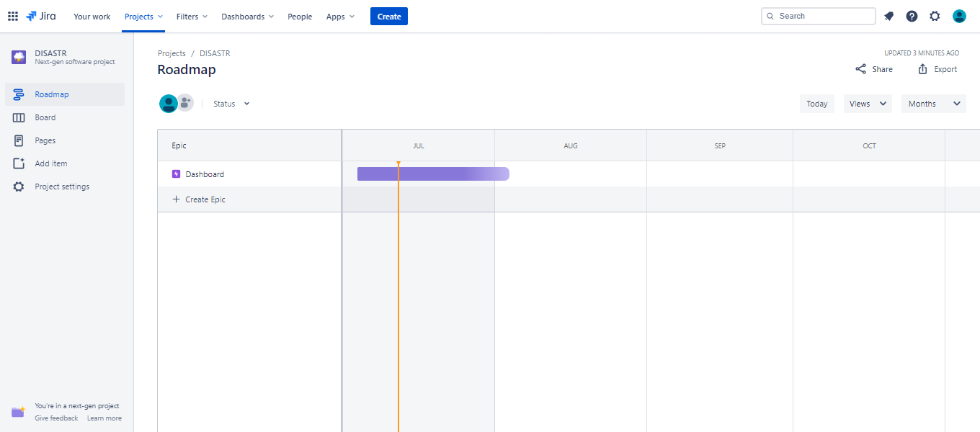The width and height of the screenshot is (980, 432).
Task: Click the Jira logo
Action: coord(41,16)
